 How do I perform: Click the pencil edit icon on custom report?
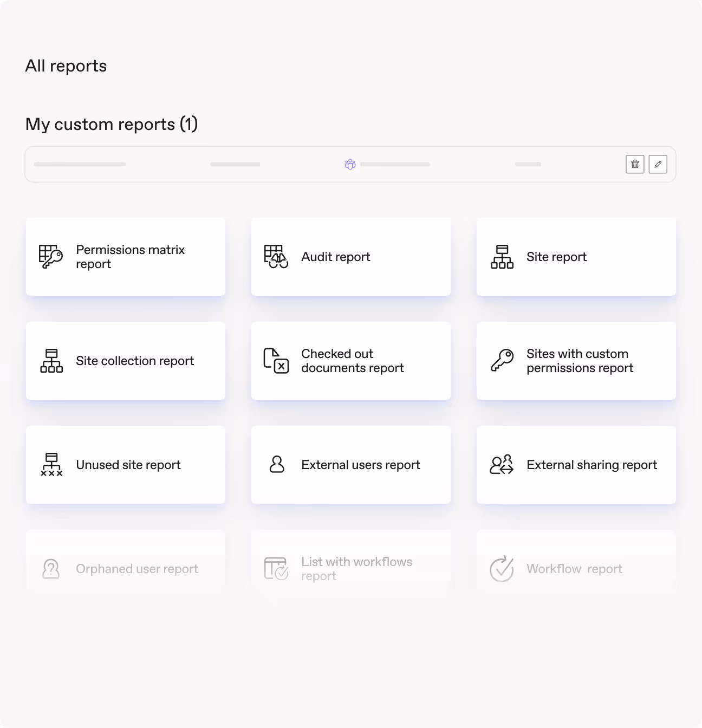[x=658, y=164]
